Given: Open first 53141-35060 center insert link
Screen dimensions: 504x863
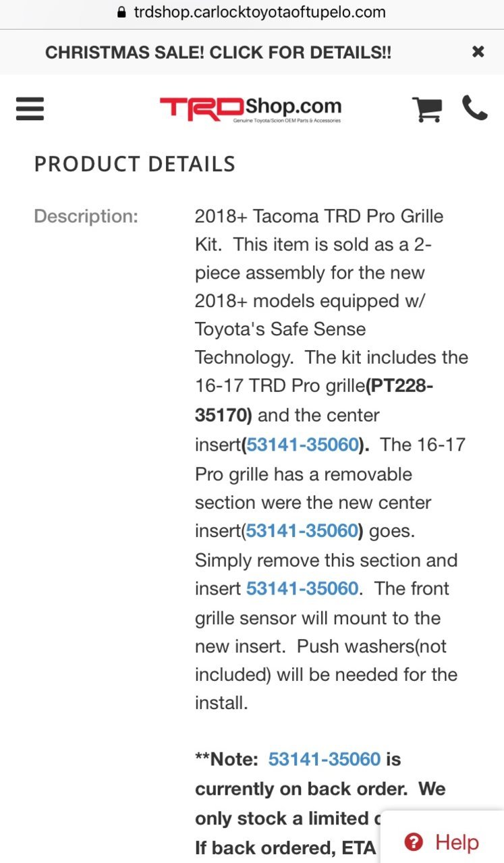Looking at the screenshot, I should 302,445.
